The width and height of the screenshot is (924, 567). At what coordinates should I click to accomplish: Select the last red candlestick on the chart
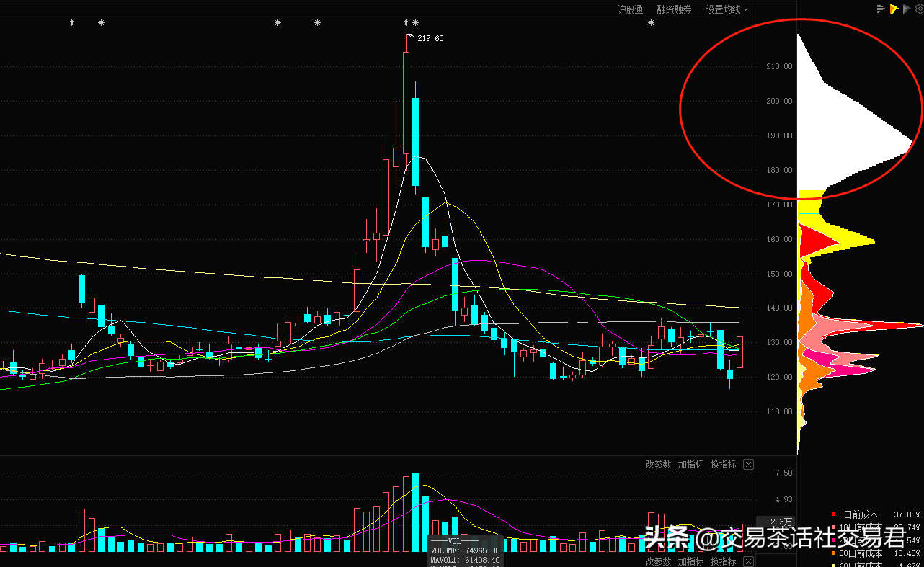pos(739,352)
